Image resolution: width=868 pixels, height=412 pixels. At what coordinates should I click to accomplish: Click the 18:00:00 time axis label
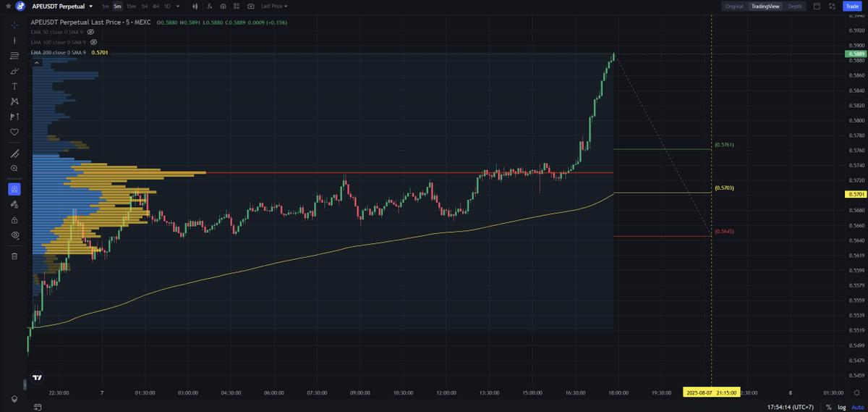(618, 392)
